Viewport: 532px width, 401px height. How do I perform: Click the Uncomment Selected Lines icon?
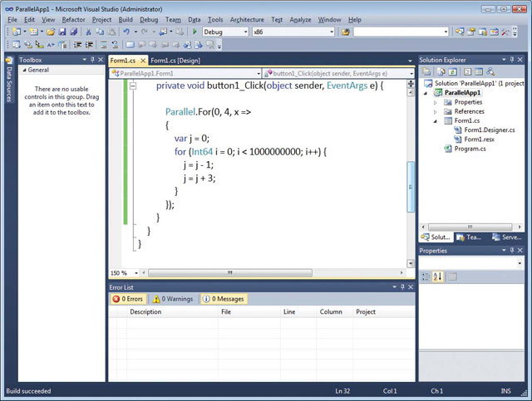[x=115, y=44]
